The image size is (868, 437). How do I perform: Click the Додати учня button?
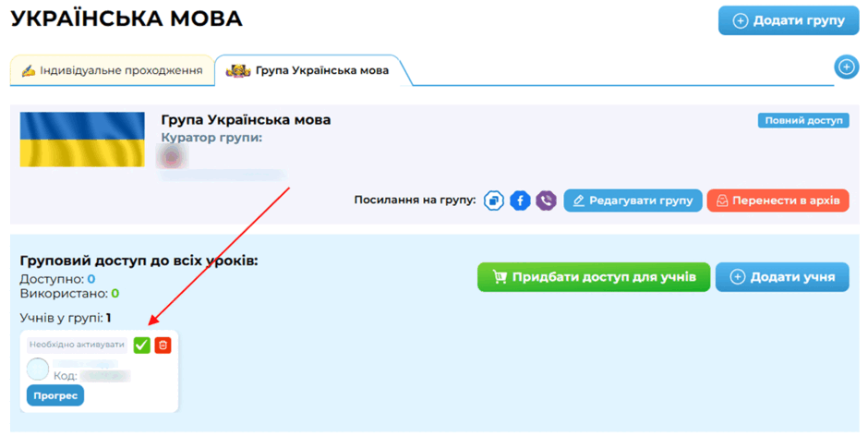782,277
